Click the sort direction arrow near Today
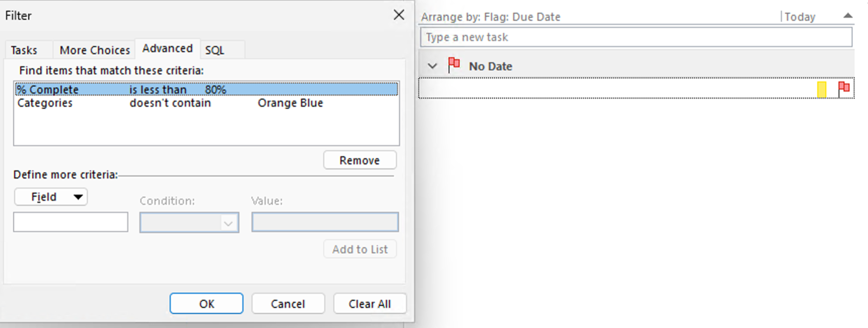Screen dimensions: 868x328 (847, 16)
